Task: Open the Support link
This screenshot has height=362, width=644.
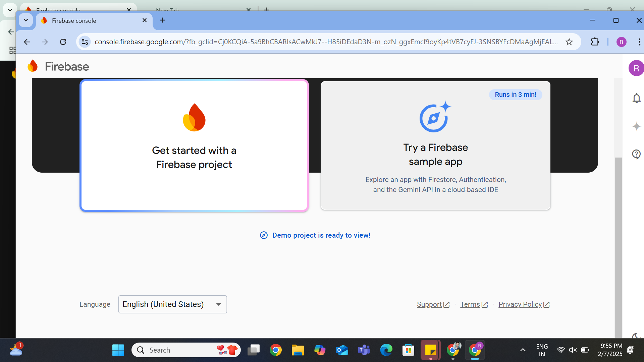Action: 433,304
